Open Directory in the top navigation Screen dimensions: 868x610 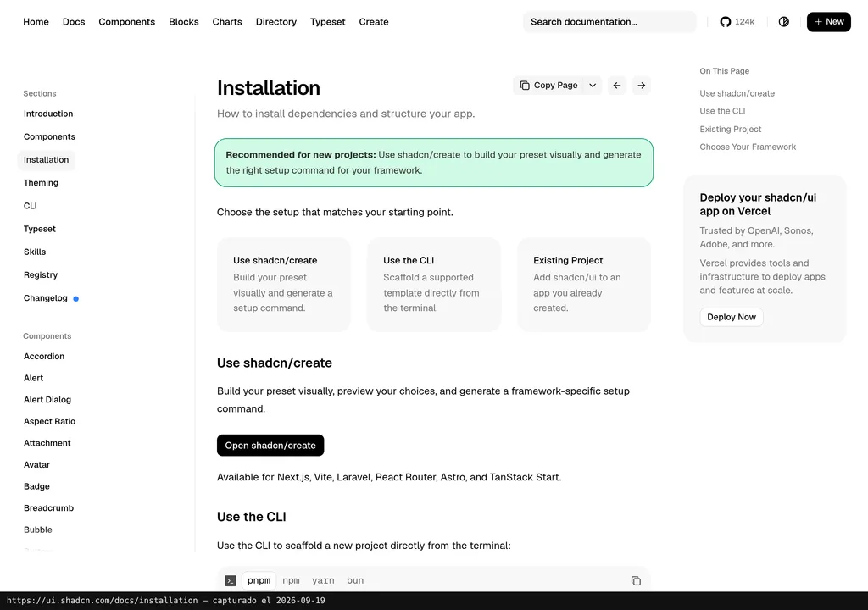276,21
